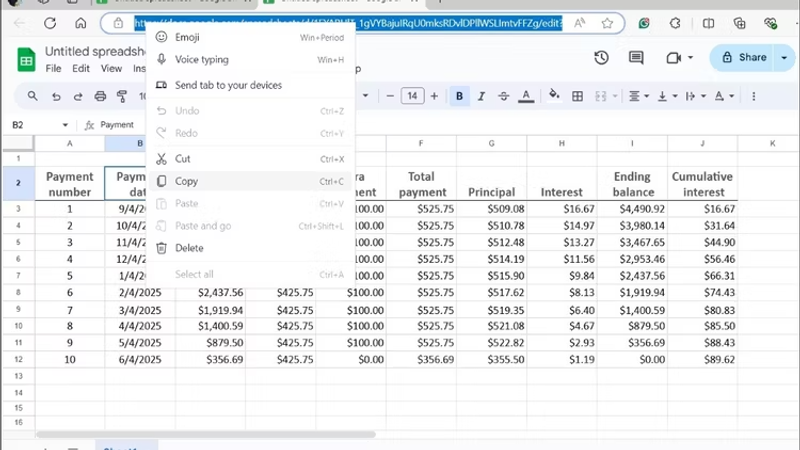Toggle Strikethrough formatting button
800x450 pixels.
click(505, 96)
